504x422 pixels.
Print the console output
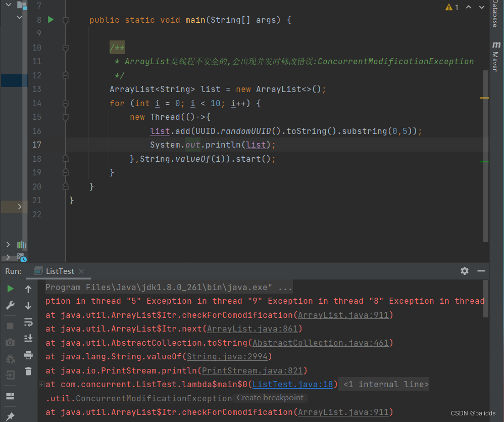pos(28,355)
